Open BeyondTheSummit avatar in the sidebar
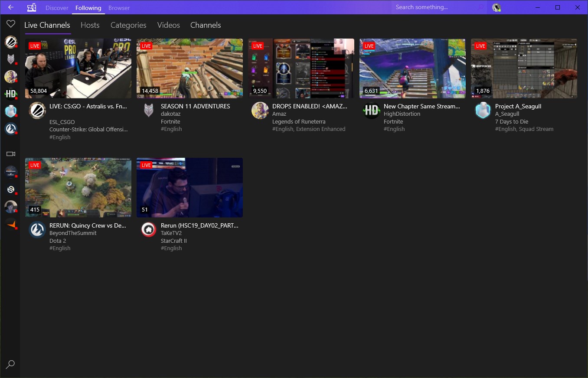Image resolution: width=588 pixels, height=378 pixels. click(x=11, y=129)
